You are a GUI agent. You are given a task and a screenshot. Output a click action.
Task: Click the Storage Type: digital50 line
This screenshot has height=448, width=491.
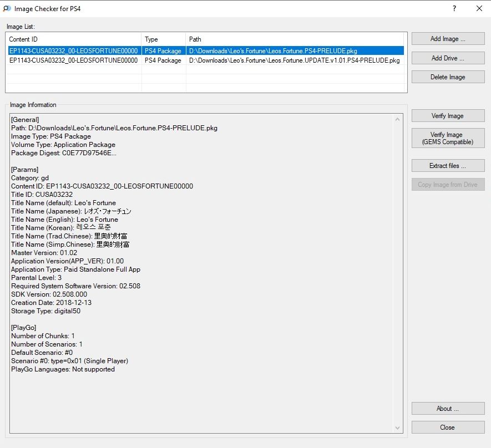[x=45, y=311]
